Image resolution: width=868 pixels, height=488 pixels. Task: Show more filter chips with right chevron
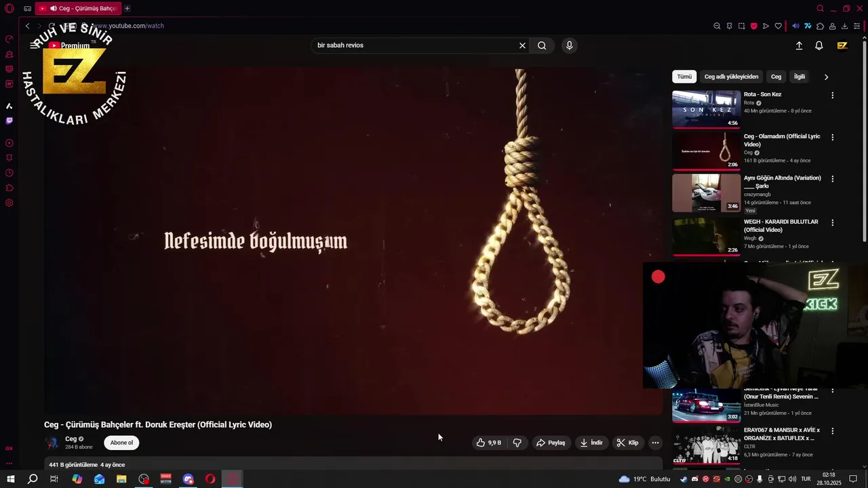pyautogui.click(x=826, y=77)
